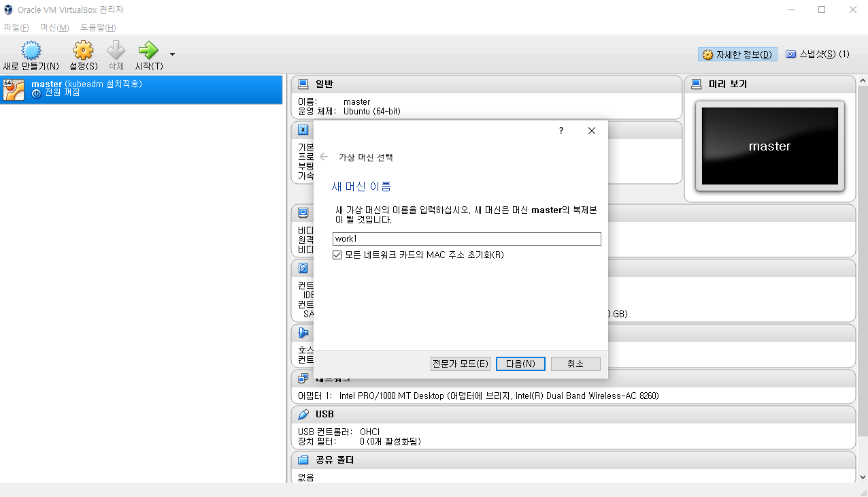This screenshot has width=868, height=497.
Task: Cancel (취소) the clone wizard
Action: click(x=575, y=364)
